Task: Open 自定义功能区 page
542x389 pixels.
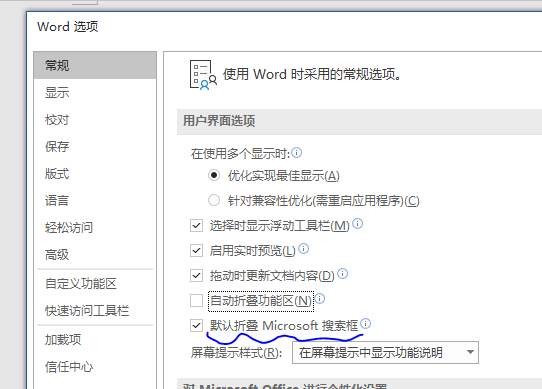Action: 95,284
